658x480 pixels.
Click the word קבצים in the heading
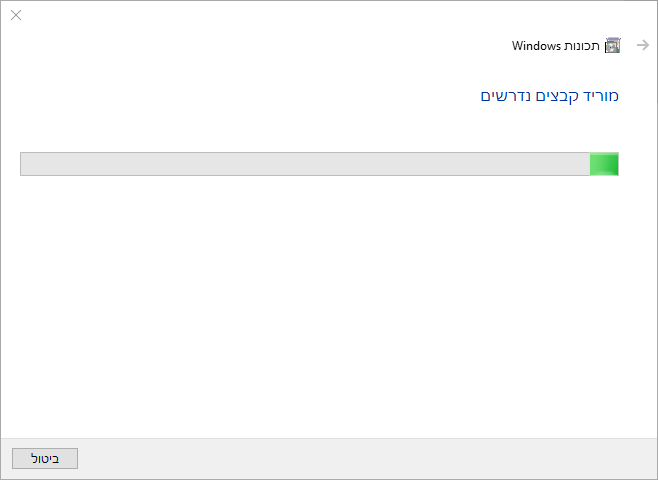pyautogui.click(x=554, y=96)
